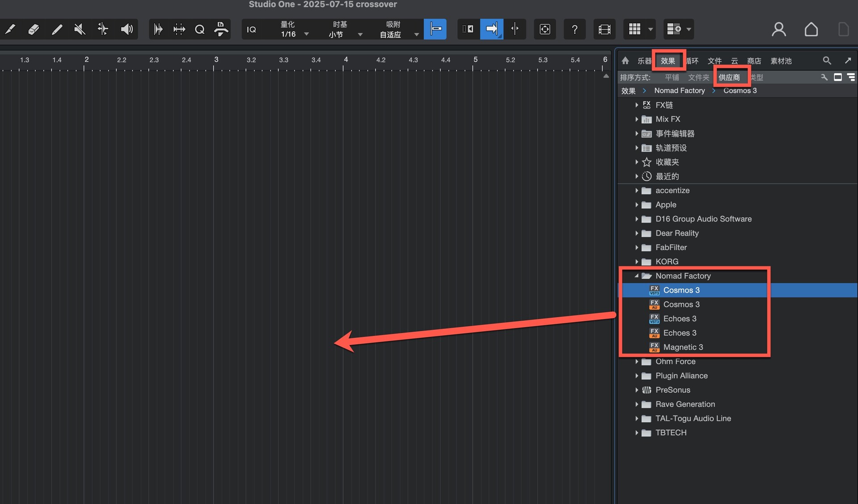Switch to the 素材池 pool tab
The height and width of the screenshot is (504, 858).
[x=781, y=61]
